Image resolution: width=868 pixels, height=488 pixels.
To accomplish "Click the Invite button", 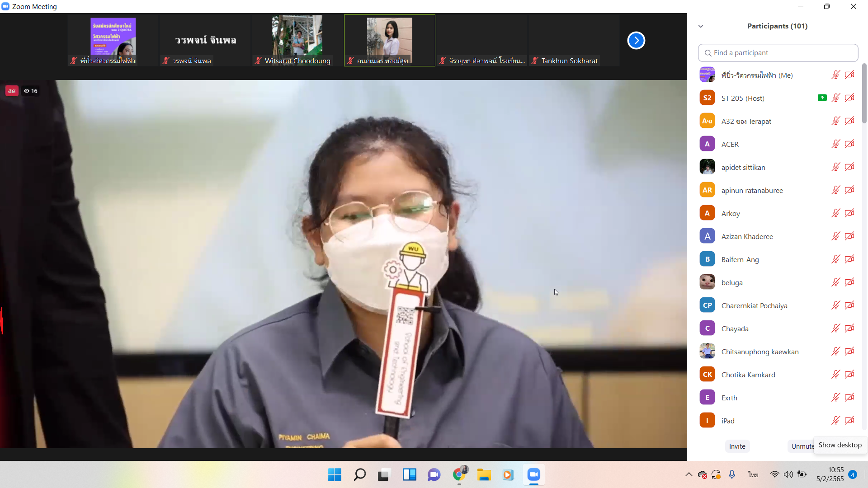I will click(737, 446).
